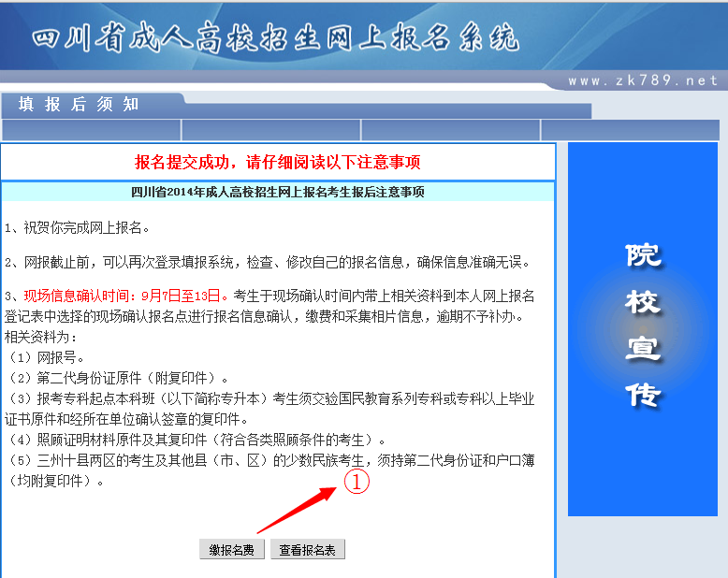
Task: Click the 四川省成人高校招生网上报名系统 header title
Action: pos(274,36)
